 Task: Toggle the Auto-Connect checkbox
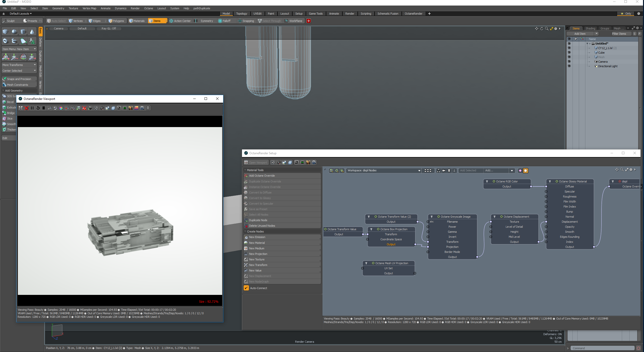tap(246, 288)
